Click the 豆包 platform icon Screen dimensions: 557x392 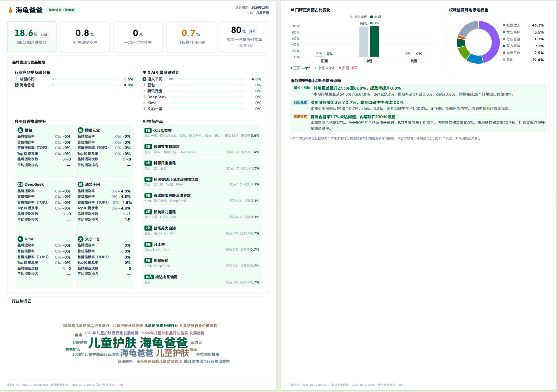tap(20, 130)
